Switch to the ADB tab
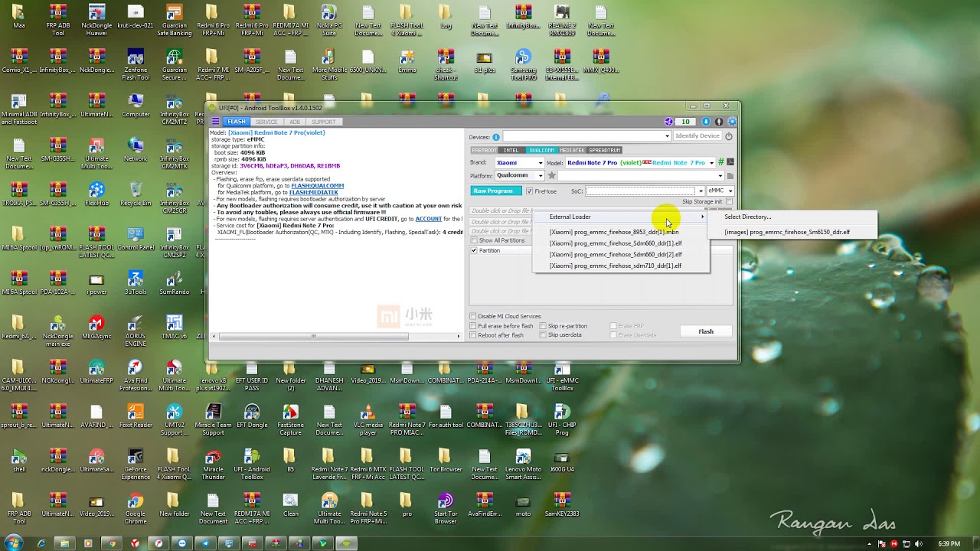This screenshot has height=551, width=980. 295,122
